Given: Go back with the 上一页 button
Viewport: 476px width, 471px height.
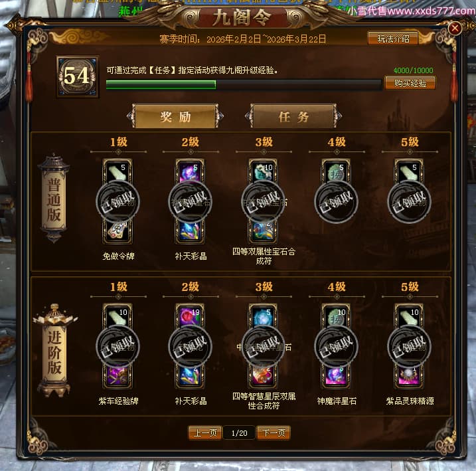Looking at the screenshot, I should [x=205, y=432].
